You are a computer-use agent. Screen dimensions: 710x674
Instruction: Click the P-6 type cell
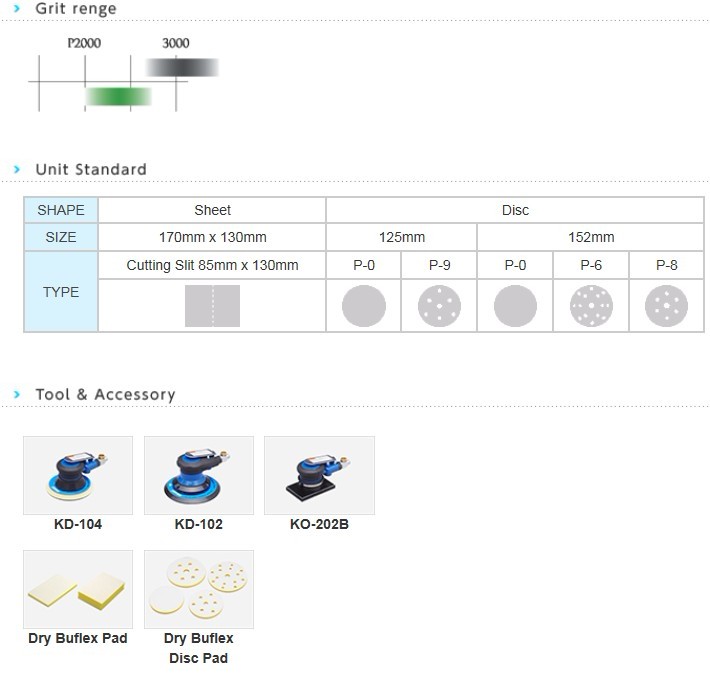[591, 265]
